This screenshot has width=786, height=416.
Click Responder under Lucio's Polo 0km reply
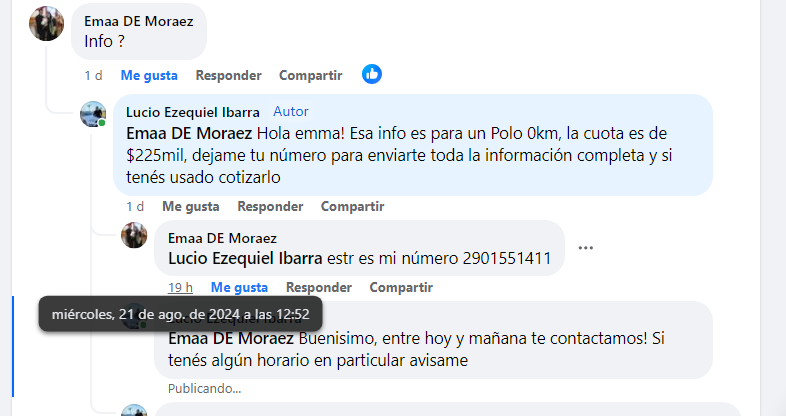point(270,206)
